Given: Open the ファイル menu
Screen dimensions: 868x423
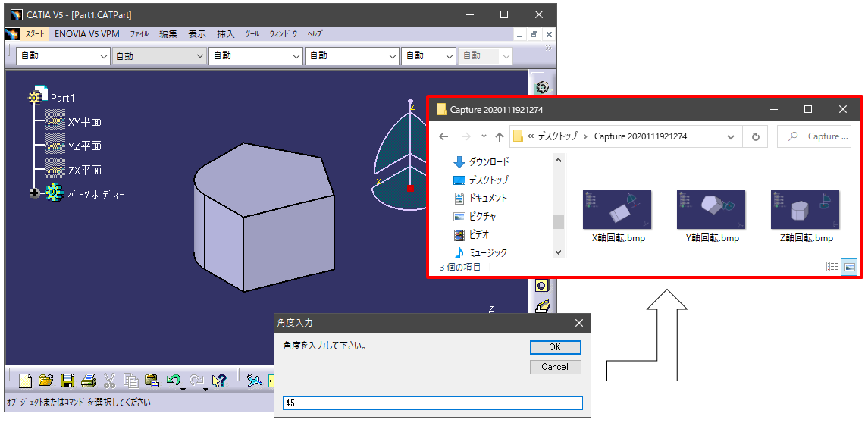Looking at the screenshot, I should (x=139, y=34).
